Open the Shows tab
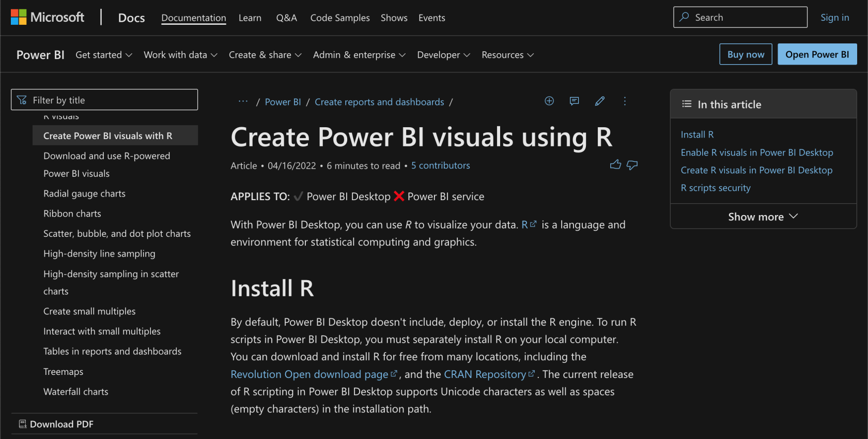The height and width of the screenshot is (439, 868). tap(394, 18)
